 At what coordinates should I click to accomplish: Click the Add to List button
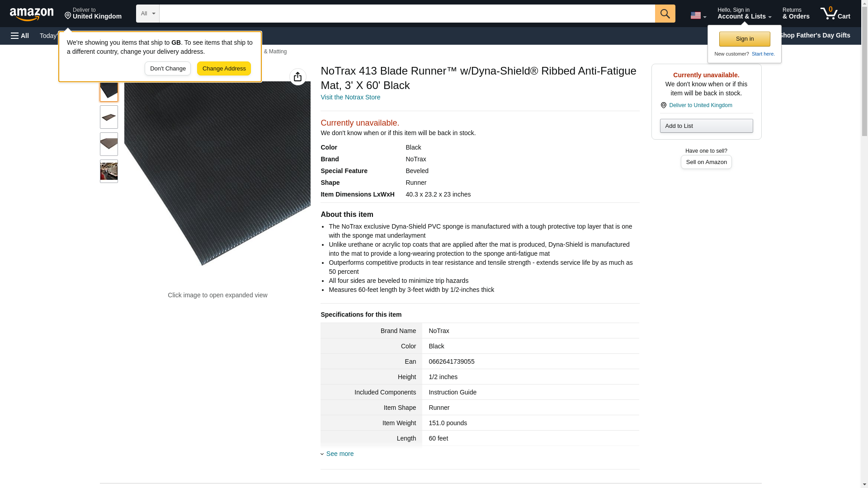click(706, 126)
